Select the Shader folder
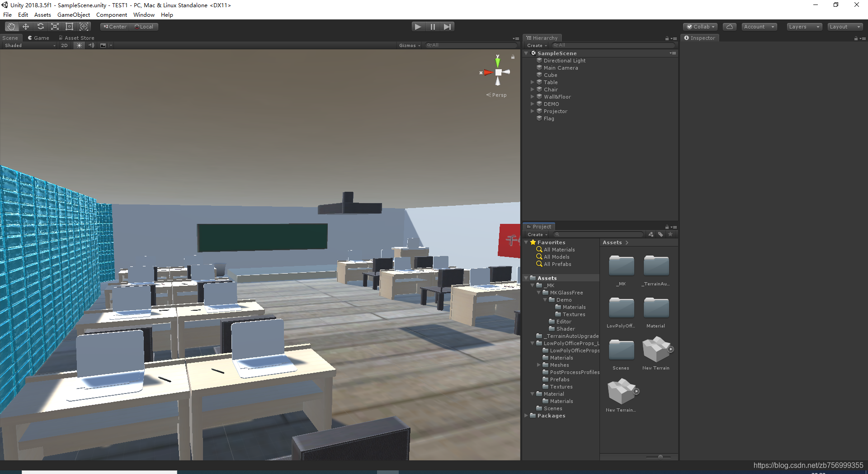Image resolution: width=868 pixels, height=474 pixels. 566,329
